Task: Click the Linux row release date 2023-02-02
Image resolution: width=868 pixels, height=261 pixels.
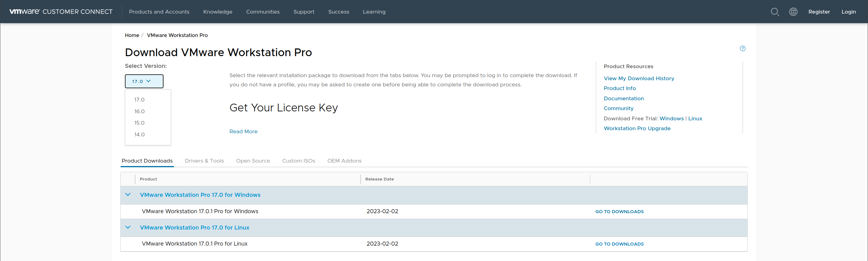Action: click(382, 244)
